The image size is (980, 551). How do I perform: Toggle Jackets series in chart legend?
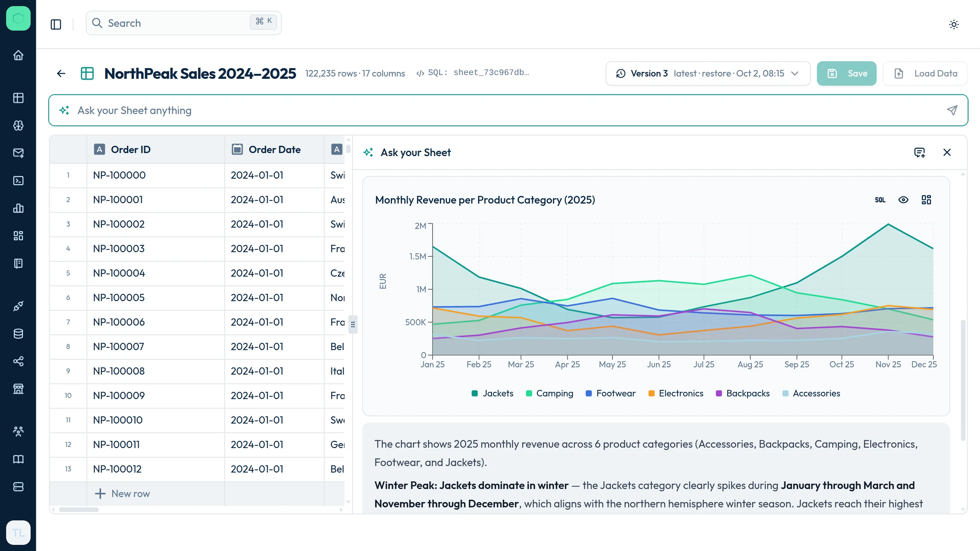pyautogui.click(x=492, y=393)
